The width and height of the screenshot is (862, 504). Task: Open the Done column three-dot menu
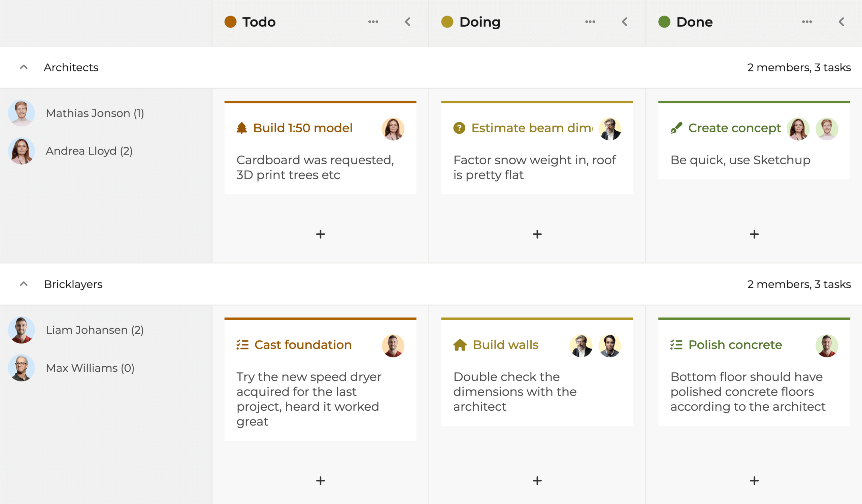pos(807,22)
